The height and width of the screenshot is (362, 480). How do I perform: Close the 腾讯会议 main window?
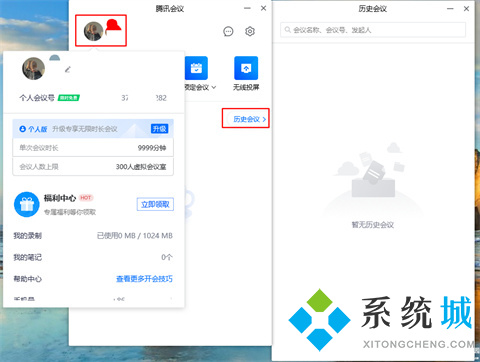263,8
